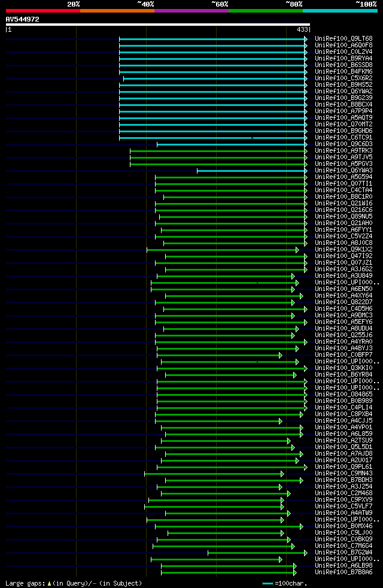Click the cyan ~100% identity legend segment
Screen dimensions: 383x588
point(340,11)
